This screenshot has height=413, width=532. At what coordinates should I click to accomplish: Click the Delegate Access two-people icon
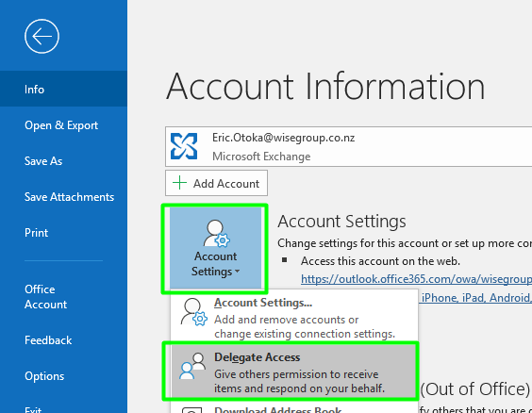click(x=192, y=366)
